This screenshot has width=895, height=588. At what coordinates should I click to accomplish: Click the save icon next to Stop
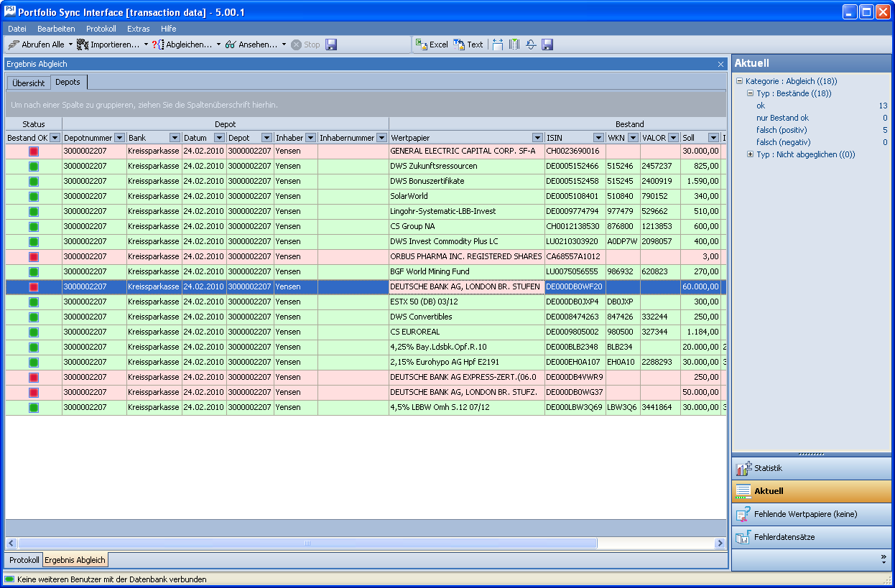(331, 45)
